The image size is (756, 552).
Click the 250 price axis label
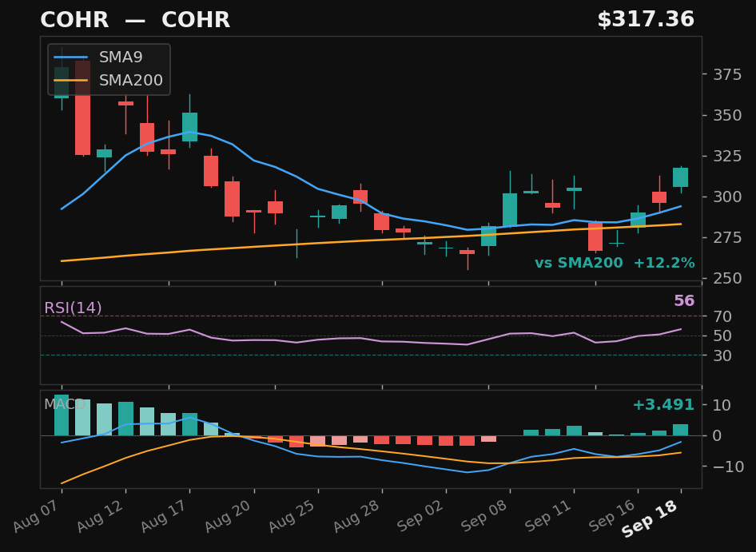(727, 278)
